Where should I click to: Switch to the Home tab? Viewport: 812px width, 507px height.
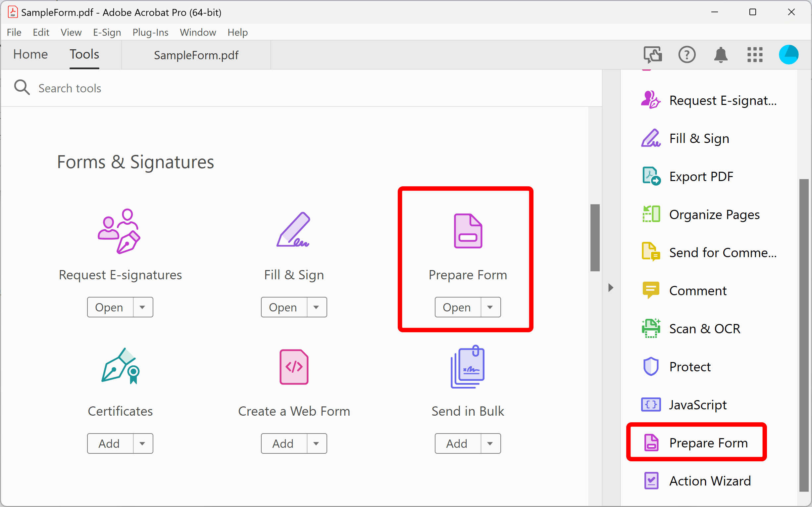point(30,54)
